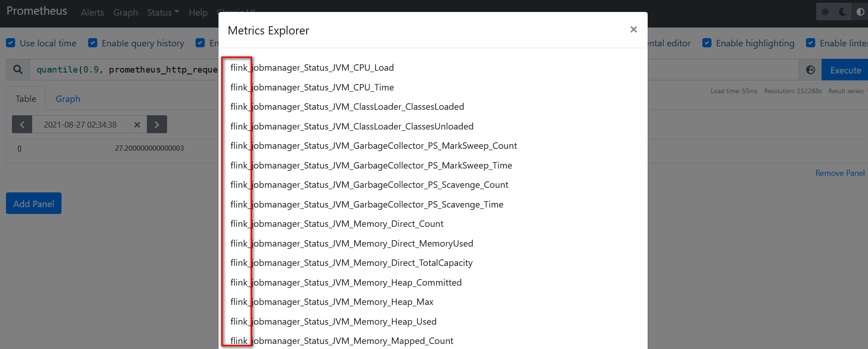This screenshot has height=349, width=868.
Task: Open the Status dropdown menu
Action: click(163, 12)
